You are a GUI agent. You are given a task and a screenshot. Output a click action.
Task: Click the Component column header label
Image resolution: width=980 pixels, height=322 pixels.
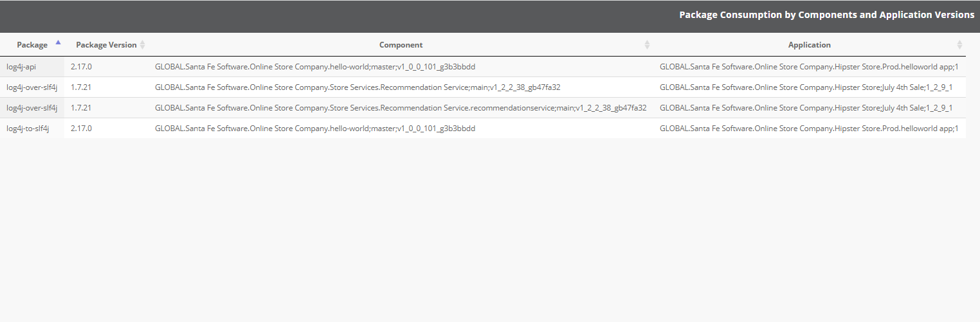[401, 45]
